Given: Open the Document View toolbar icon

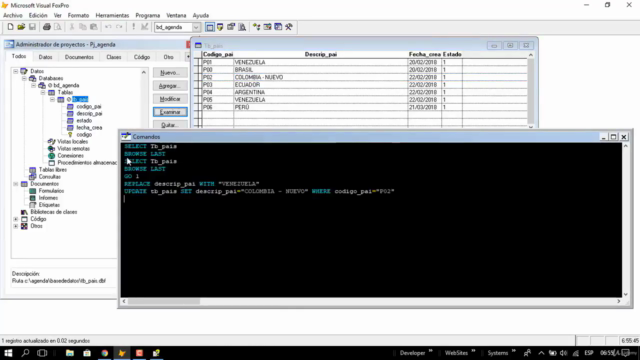Looking at the screenshot, I should (x=242, y=27).
